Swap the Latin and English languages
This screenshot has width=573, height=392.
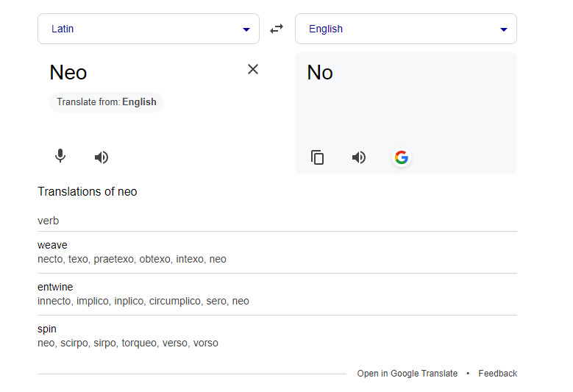coord(277,29)
